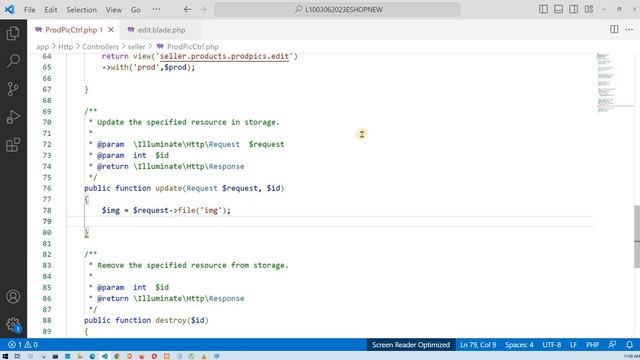Click the feedback icon in status bar

(612, 345)
